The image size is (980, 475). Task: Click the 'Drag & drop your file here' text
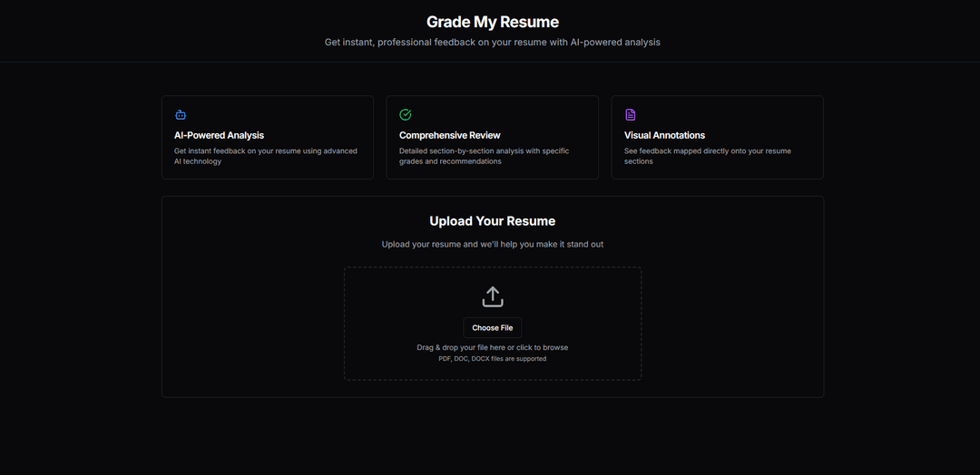493,348
